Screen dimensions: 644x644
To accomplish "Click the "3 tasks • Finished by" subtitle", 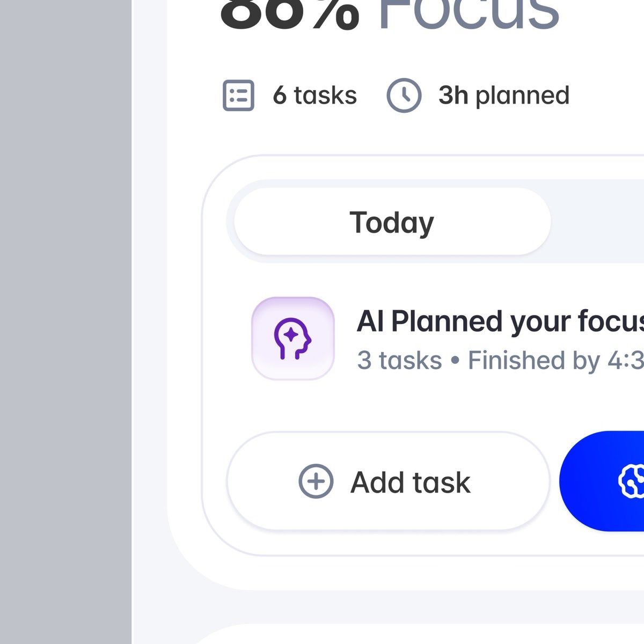I will pyautogui.click(x=500, y=360).
